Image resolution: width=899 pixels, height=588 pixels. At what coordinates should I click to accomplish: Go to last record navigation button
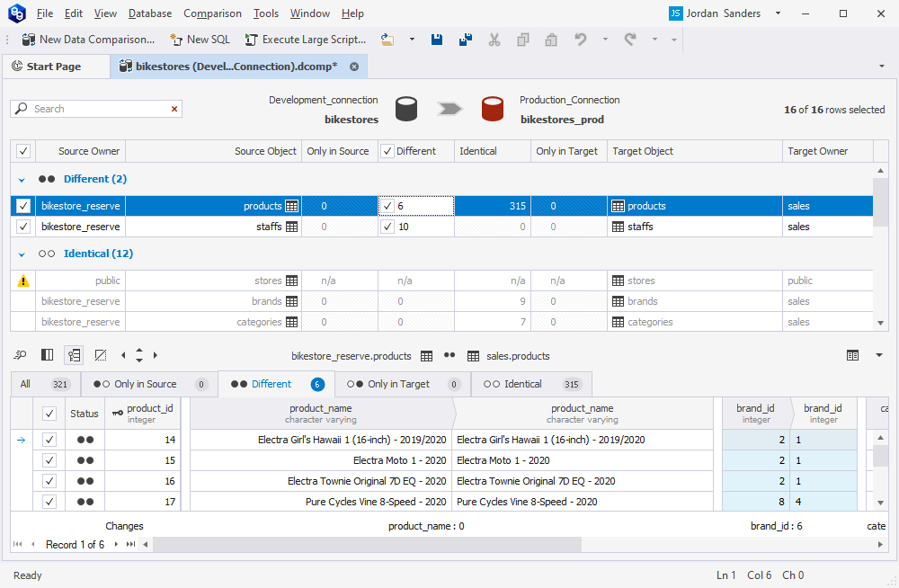click(x=130, y=545)
